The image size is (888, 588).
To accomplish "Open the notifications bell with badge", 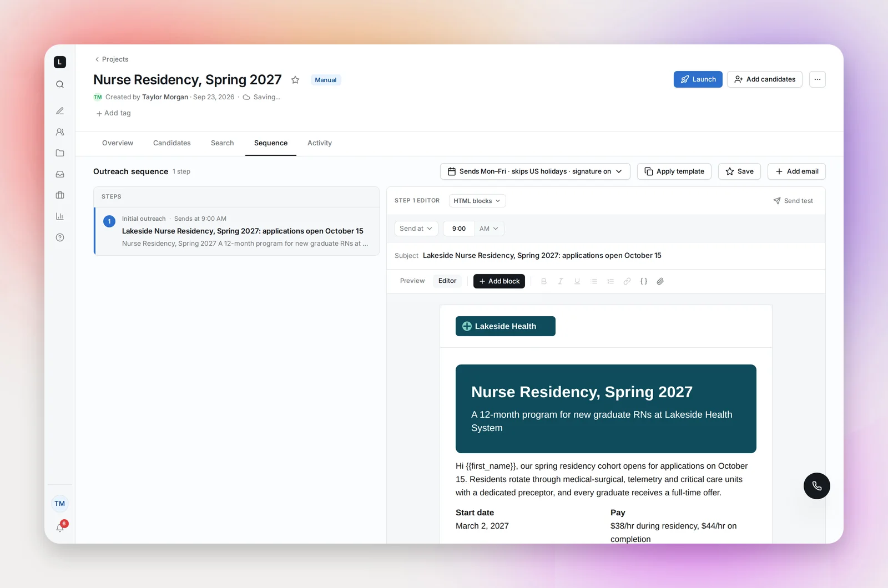I will pyautogui.click(x=60, y=527).
